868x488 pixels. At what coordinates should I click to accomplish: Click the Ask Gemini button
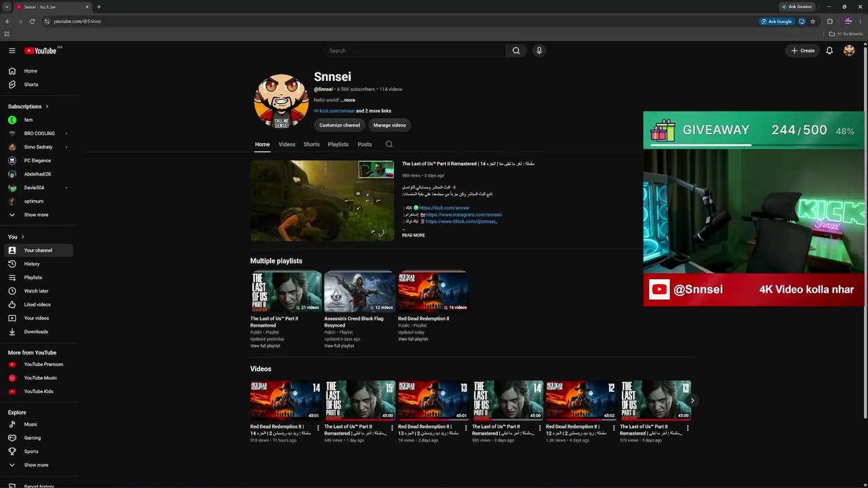click(797, 7)
